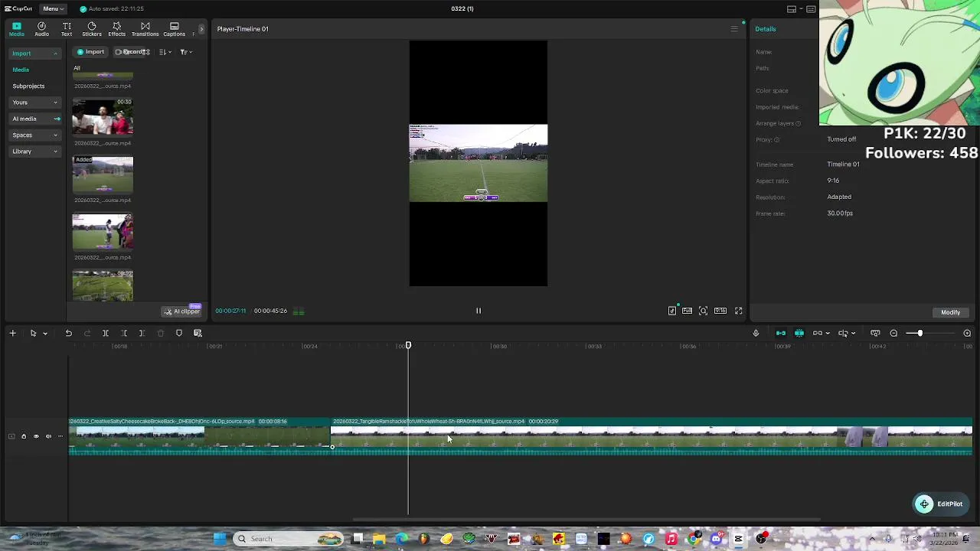
Task: Click the track cover icon at track start
Action: coord(11,436)
